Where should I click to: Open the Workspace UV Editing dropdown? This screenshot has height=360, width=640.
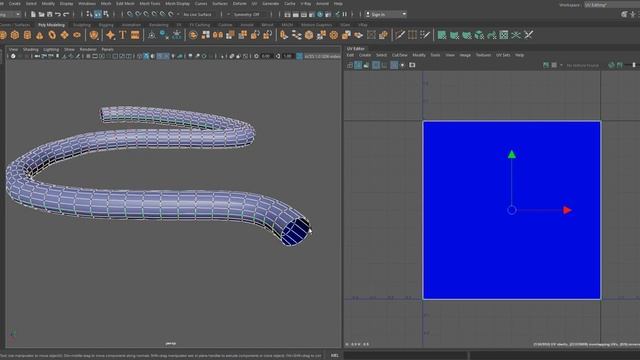[x=611, y=5]
